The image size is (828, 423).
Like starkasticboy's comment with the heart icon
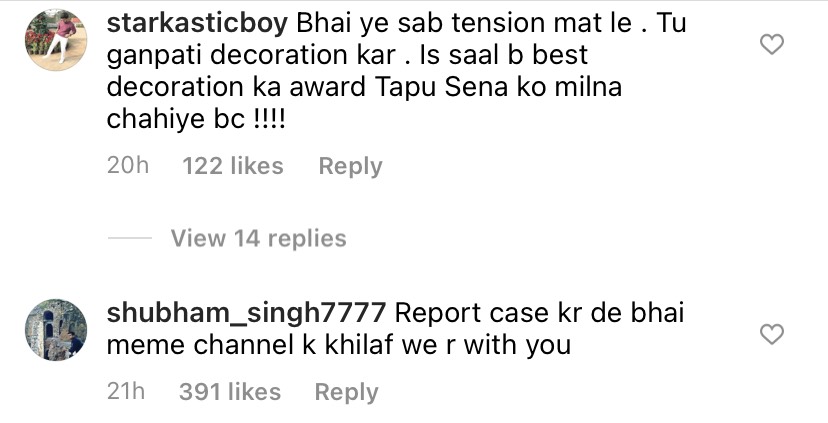point(771,44)
